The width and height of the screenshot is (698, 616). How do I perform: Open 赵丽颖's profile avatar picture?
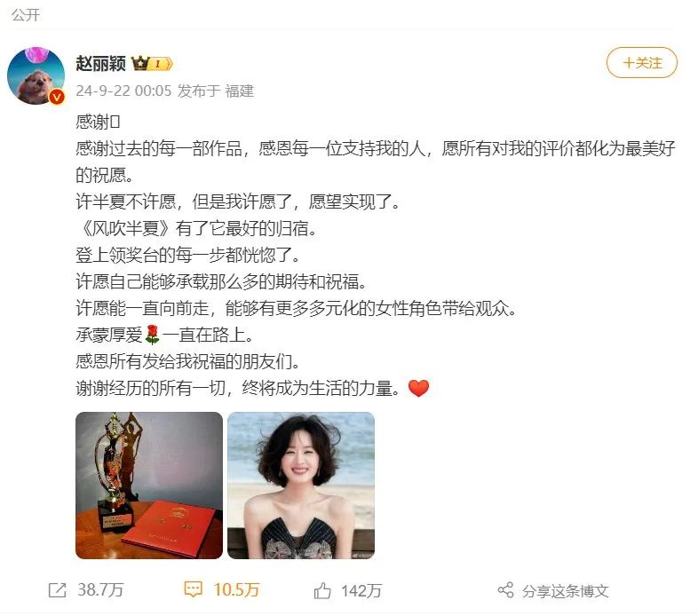click(x=36, y=75)
